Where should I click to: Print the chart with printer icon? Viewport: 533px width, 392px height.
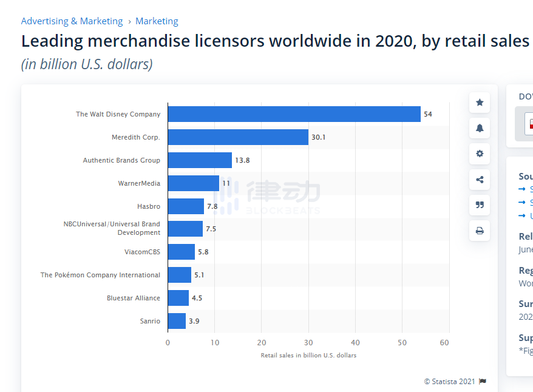click(480, 231)
